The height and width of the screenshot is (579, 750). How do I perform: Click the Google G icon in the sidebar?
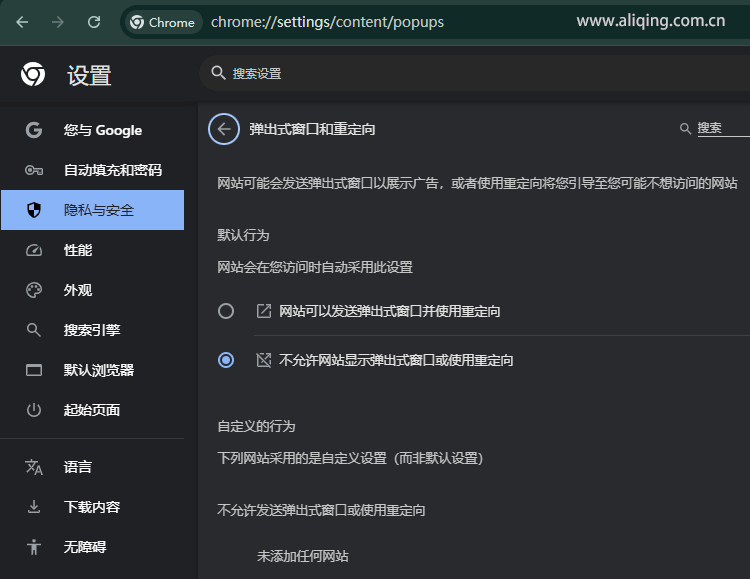click(34, 130)
